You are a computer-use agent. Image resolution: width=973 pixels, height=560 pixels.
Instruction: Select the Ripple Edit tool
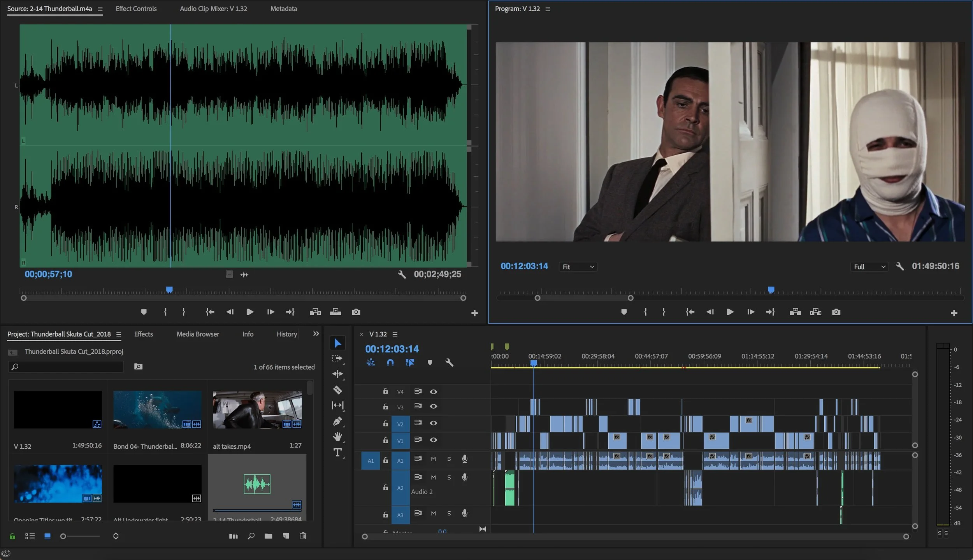click(x=337, y=374)
